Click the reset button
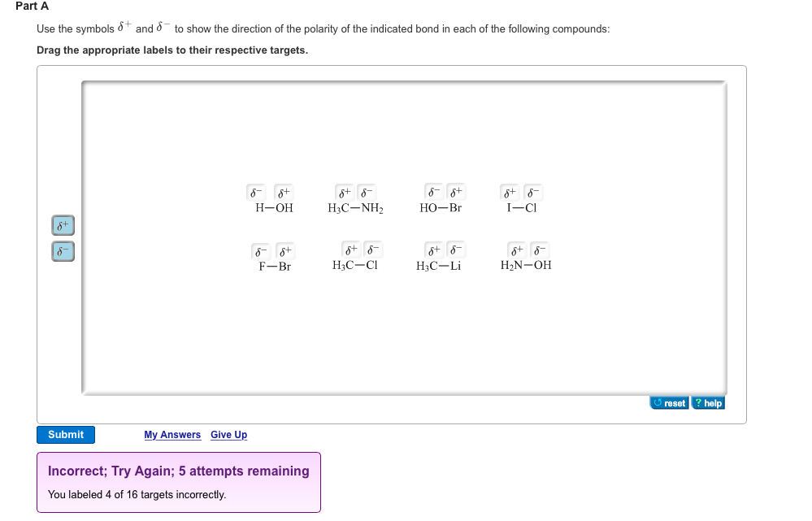The height and width of the screenshot is (521, 812). pos(669,402)
